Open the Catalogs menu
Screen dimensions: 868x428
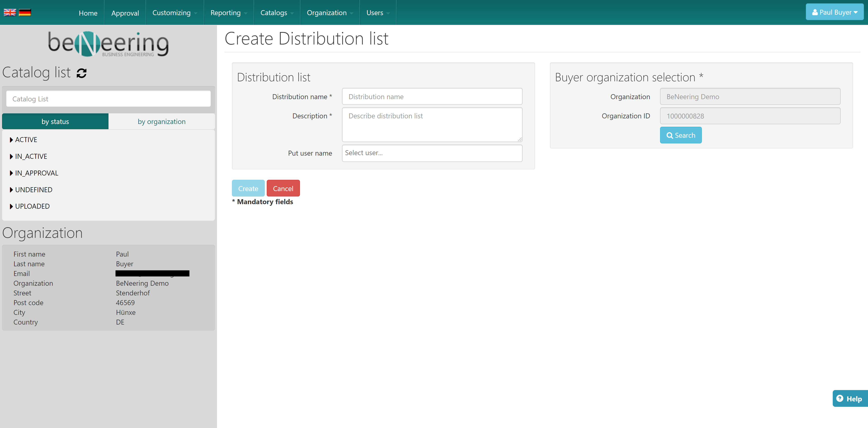click(x=276, y=13)
